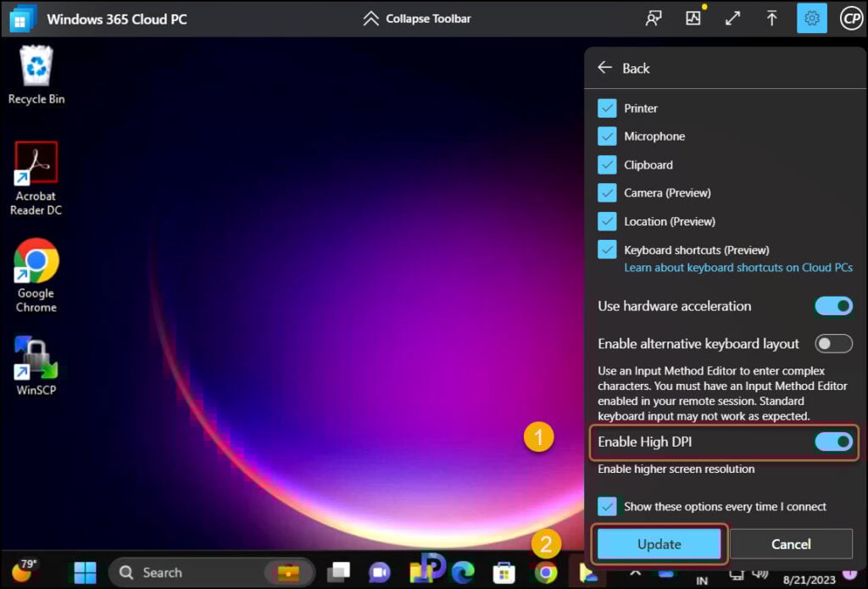
Task: Open Microsoft Edge on the taskbar
Action: (x=463, y=572)
